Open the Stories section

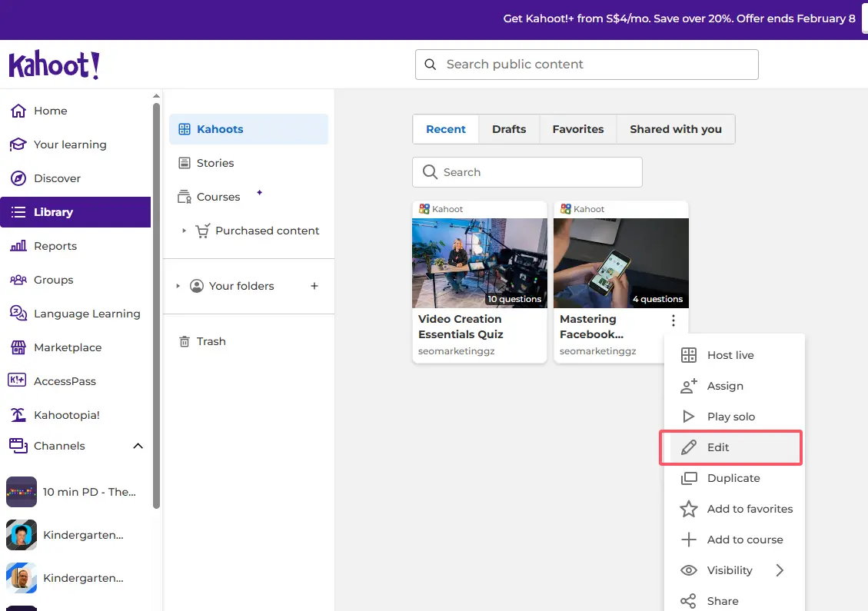point(215,163)
